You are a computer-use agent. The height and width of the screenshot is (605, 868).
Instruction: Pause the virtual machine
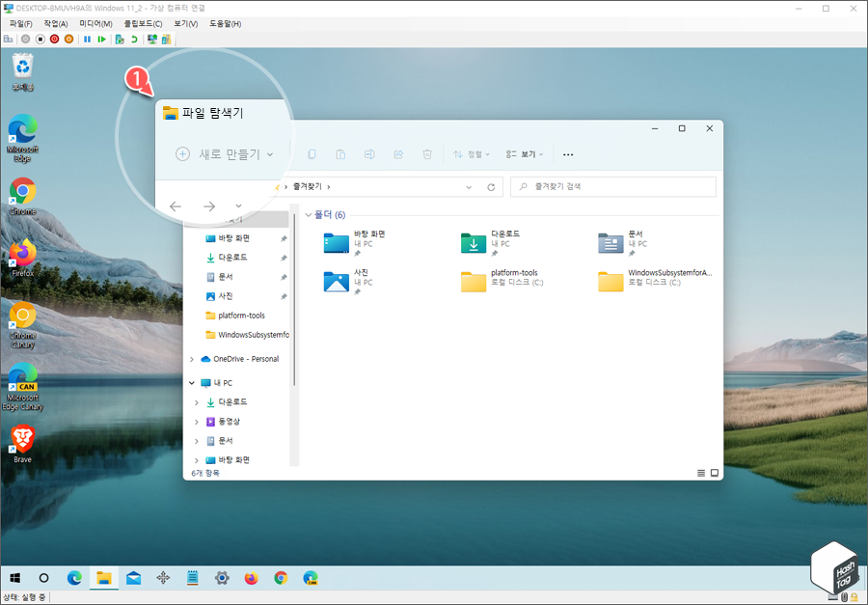(x=87, y=40)
